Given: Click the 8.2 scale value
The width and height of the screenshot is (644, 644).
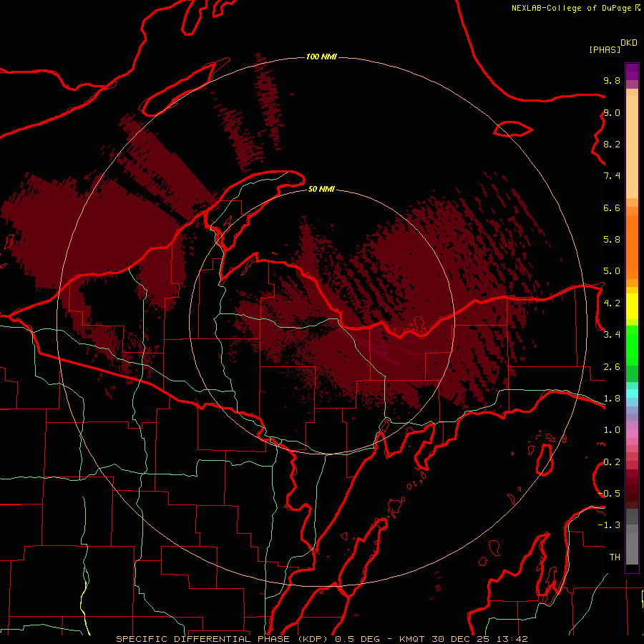Looking at the screenshot, I should click(x=612, y=144).
